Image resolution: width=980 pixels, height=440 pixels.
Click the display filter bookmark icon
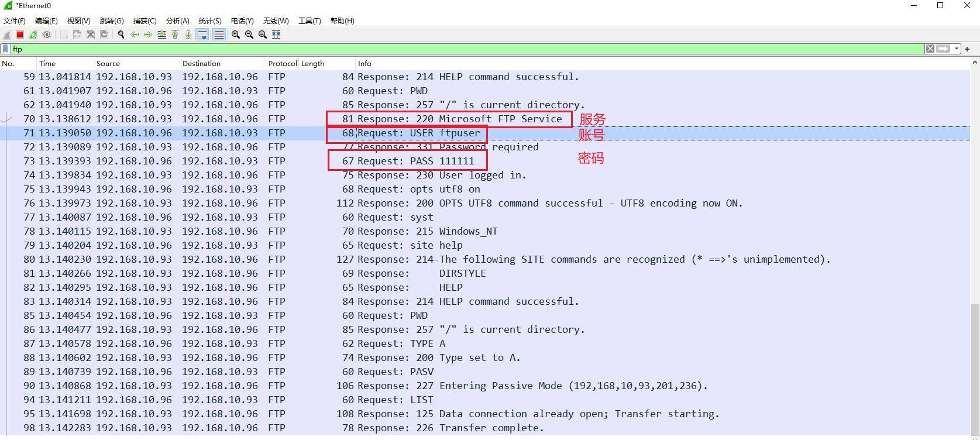pos(6,49)
